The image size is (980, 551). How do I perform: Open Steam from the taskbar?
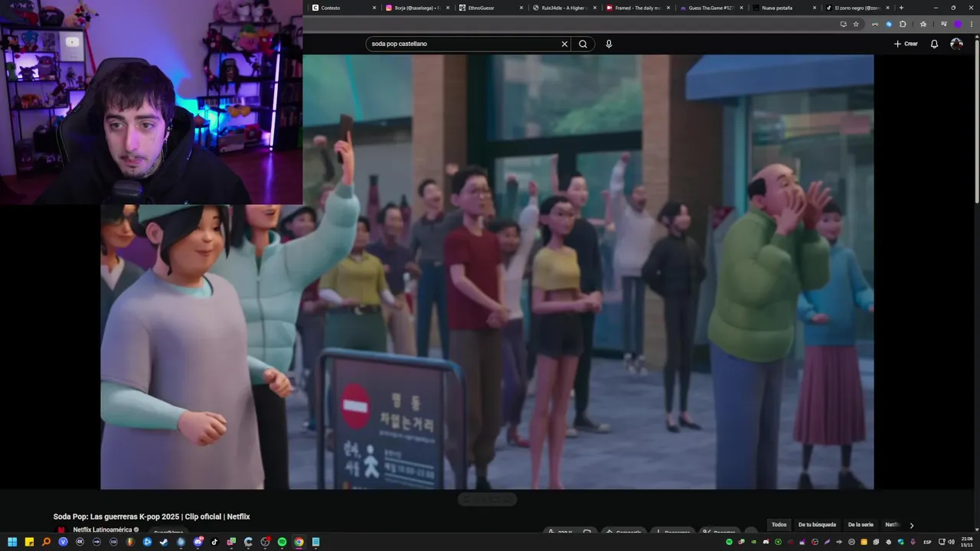tap(164, 542)
